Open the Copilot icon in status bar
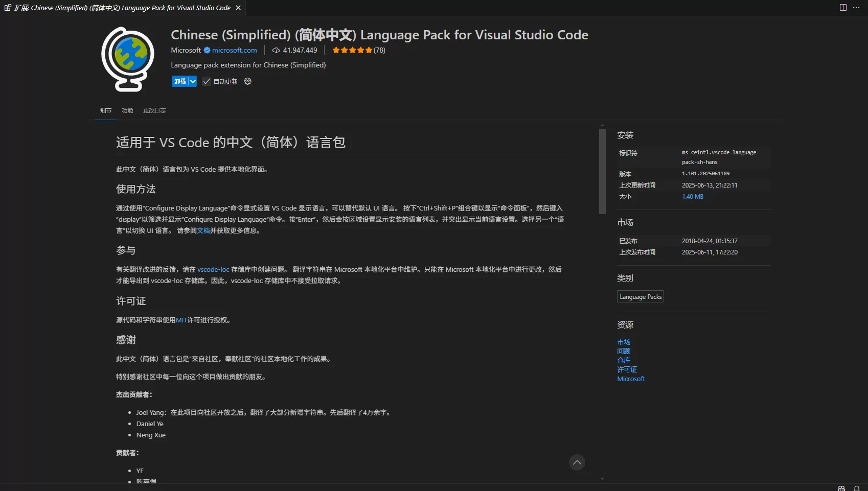The image size is (868, 491). point(841,488)
